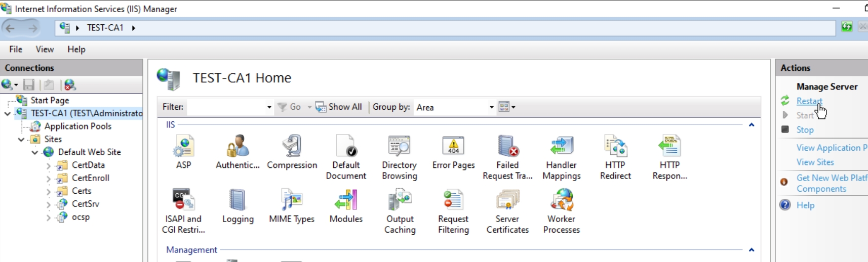The image size is (868, 262).
Task: Click the arrow after TEST-CA1 in breadcrumb
Action: [x=133, y=28]
